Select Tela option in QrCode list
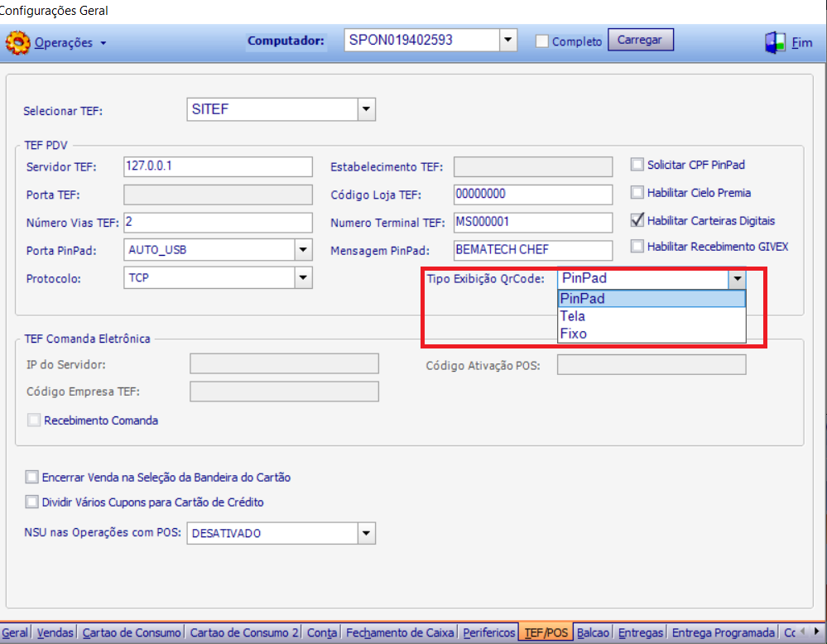The image size is (827, 644). [652, 316]
